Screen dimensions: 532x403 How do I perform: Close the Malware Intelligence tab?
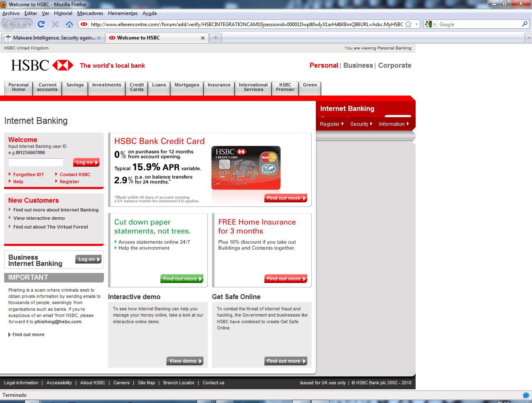pyautogui.click(x=99, y=38)
